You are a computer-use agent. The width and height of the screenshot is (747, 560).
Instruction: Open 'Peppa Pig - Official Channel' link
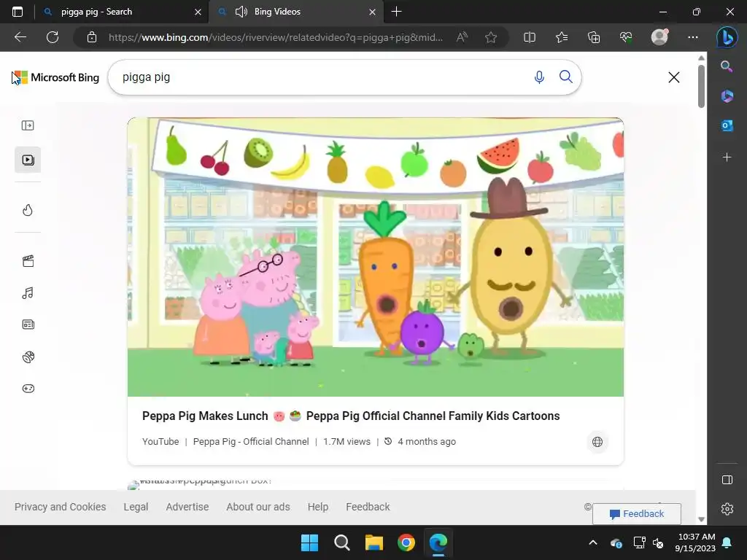point(251,441)
